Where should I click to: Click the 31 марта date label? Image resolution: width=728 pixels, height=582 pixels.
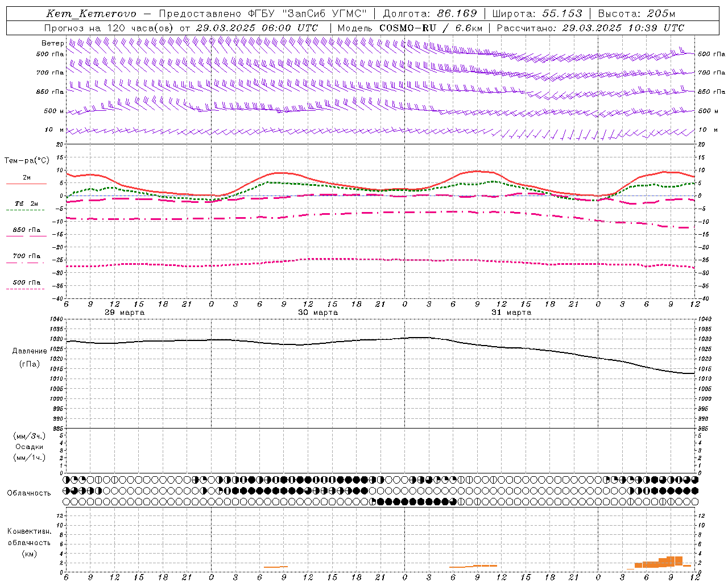(x=511, y=313)
